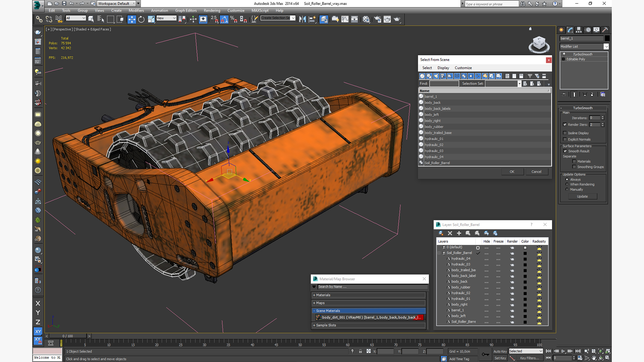
Task: Click the Mirror tool icon
Action: pos(303,19)
